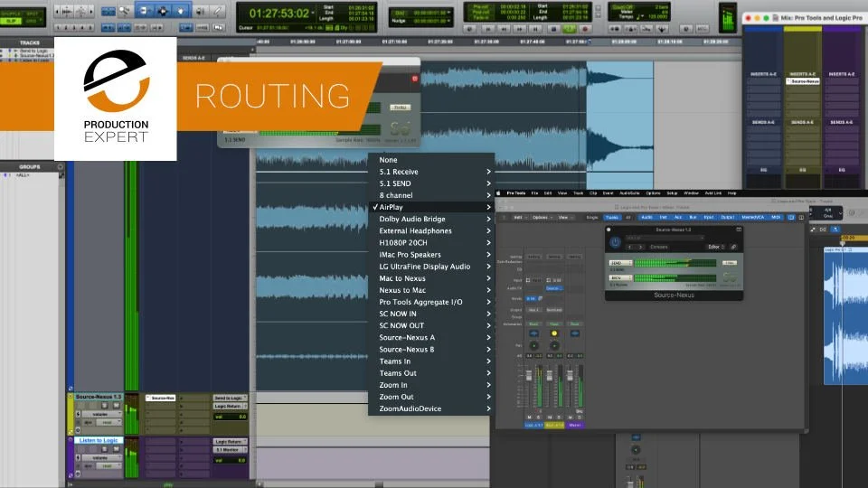This screenshot has width=868, height=488.
Task: Click the main timecode counter display
Action: pos(279,14)
